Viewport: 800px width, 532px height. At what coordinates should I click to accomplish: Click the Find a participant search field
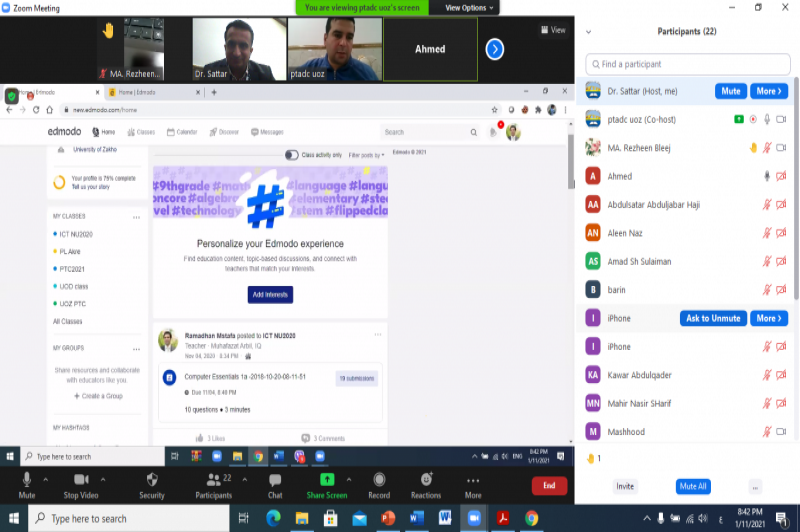tap(687, 64)
